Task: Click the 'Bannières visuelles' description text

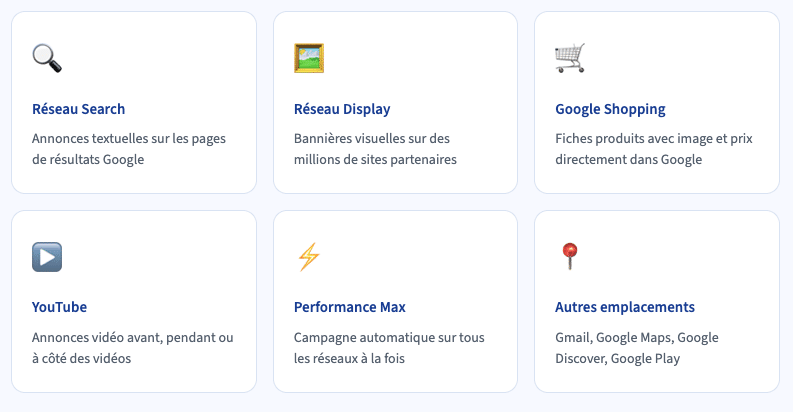Action: [372, 139]
